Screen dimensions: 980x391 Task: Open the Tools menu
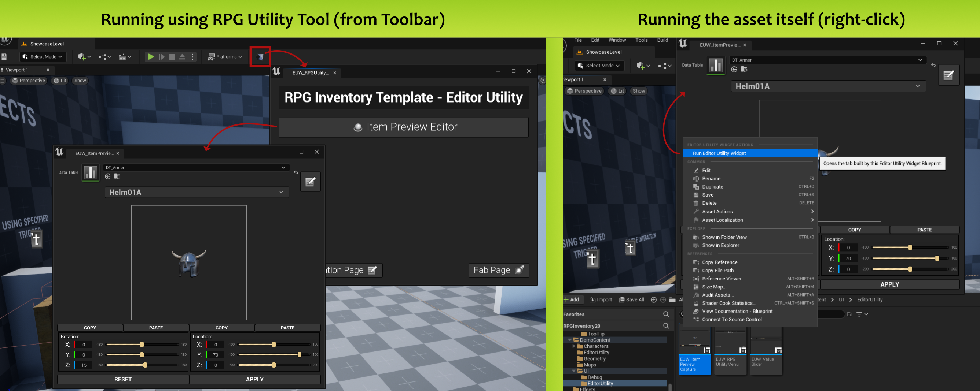[x=641, y=40]
